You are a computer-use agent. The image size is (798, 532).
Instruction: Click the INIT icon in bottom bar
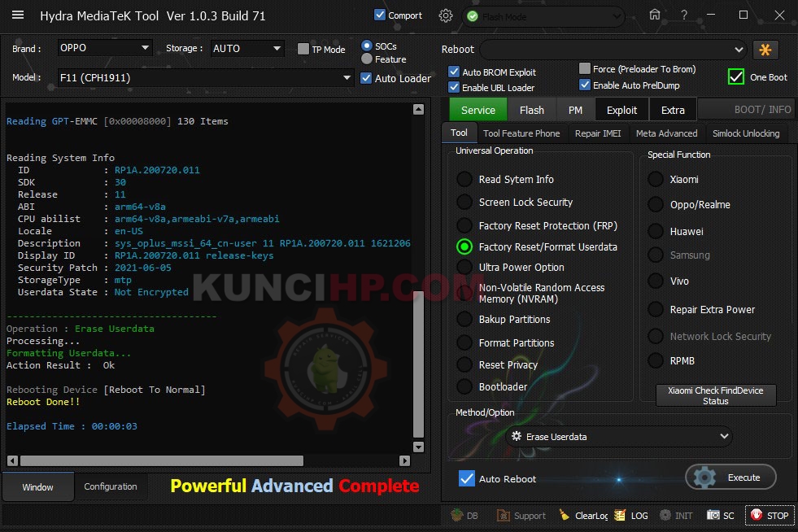click(x=665, y=515)
